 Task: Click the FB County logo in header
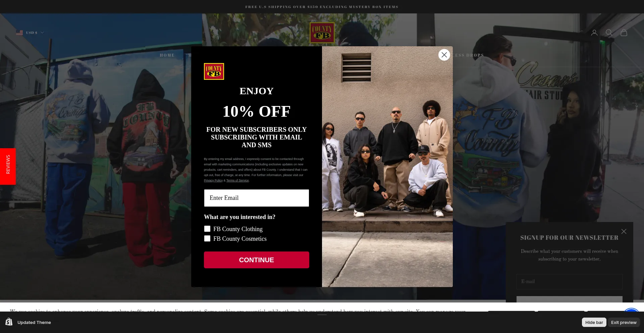322,33
